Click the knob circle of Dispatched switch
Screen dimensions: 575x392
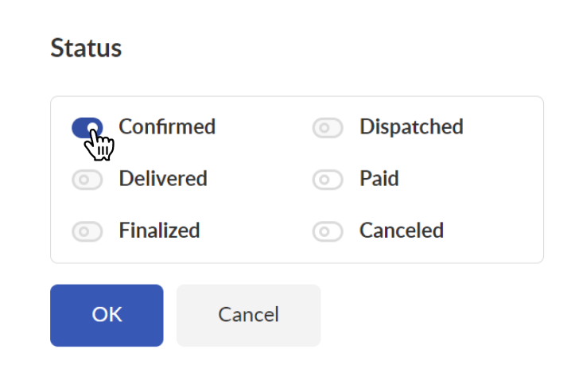[324, 127]
